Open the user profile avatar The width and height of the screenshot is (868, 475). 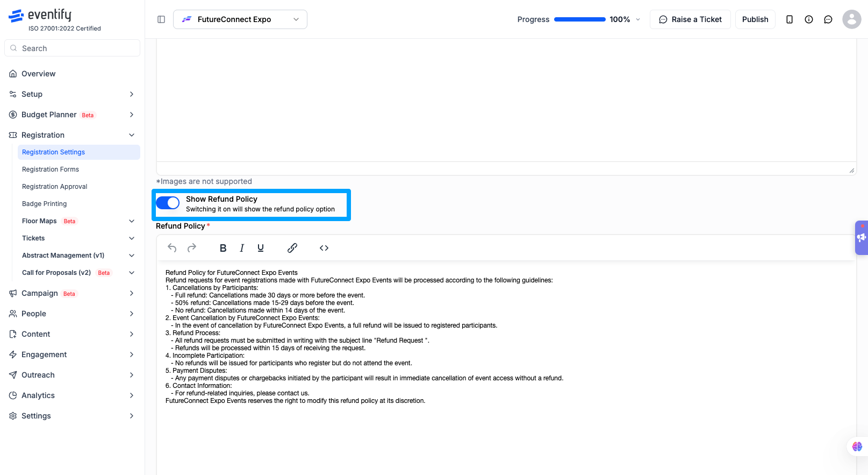pyautogui.click(x=852, y=19)
